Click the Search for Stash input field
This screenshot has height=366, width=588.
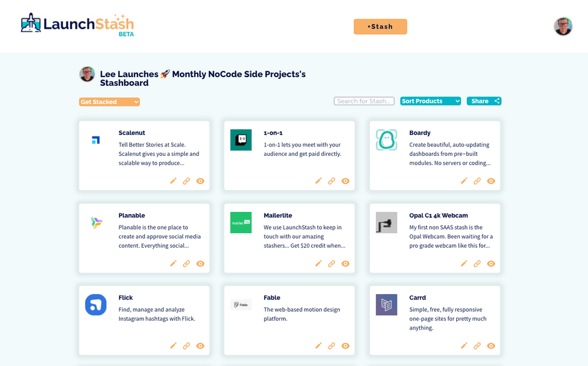[x=363, y=101]
